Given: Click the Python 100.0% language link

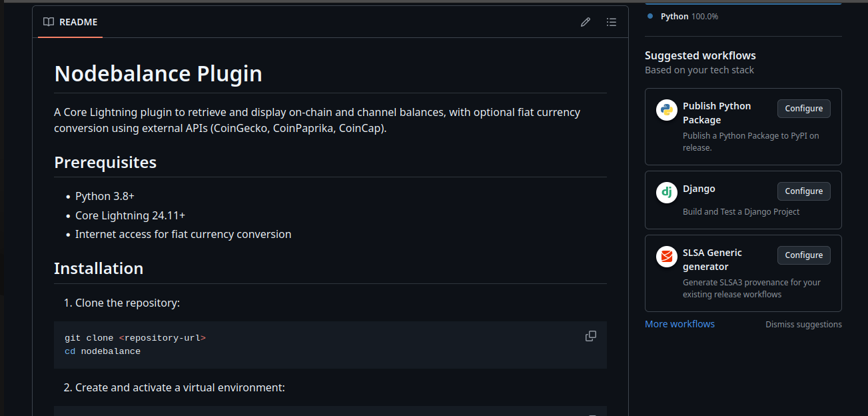Looking at the screenshot, I should 689,16.
